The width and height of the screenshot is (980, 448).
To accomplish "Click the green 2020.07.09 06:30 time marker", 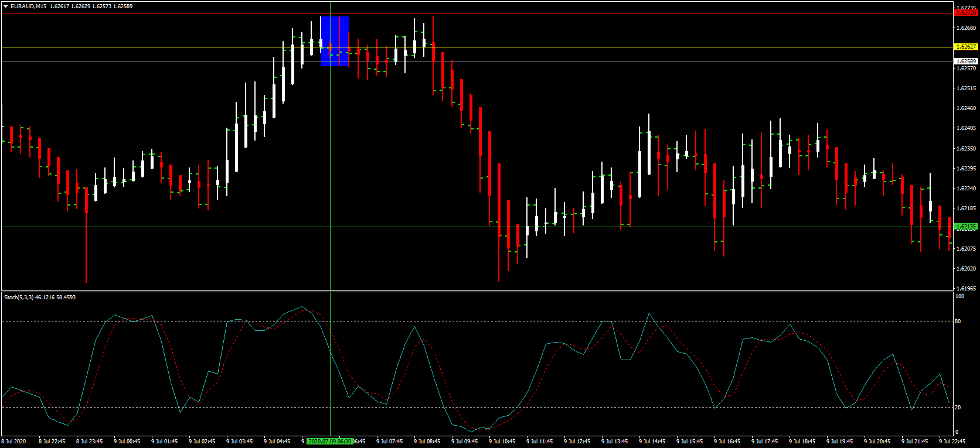I will click(x=330, y=442).
